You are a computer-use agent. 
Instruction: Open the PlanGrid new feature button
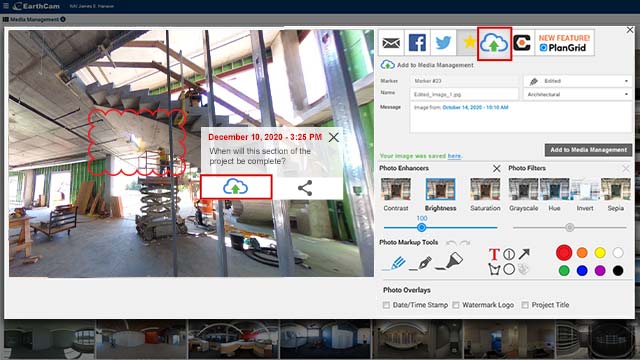point(564,42)
